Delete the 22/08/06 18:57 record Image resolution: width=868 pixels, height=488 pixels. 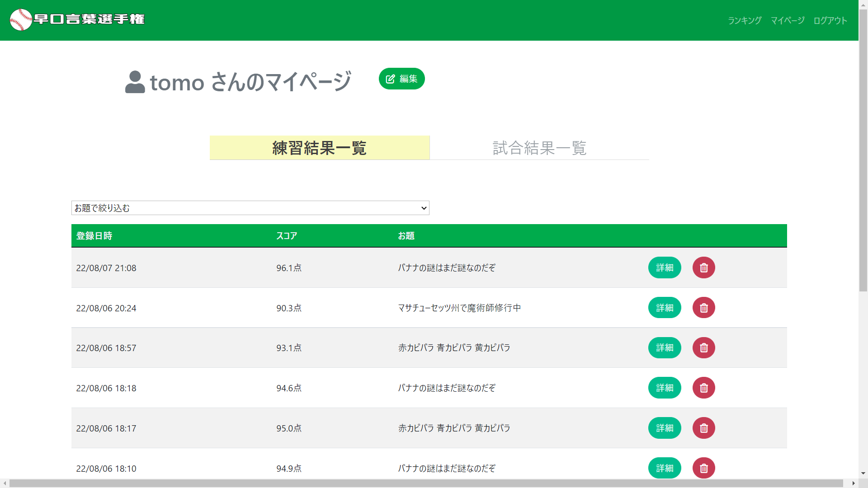(x=703, y=348)
